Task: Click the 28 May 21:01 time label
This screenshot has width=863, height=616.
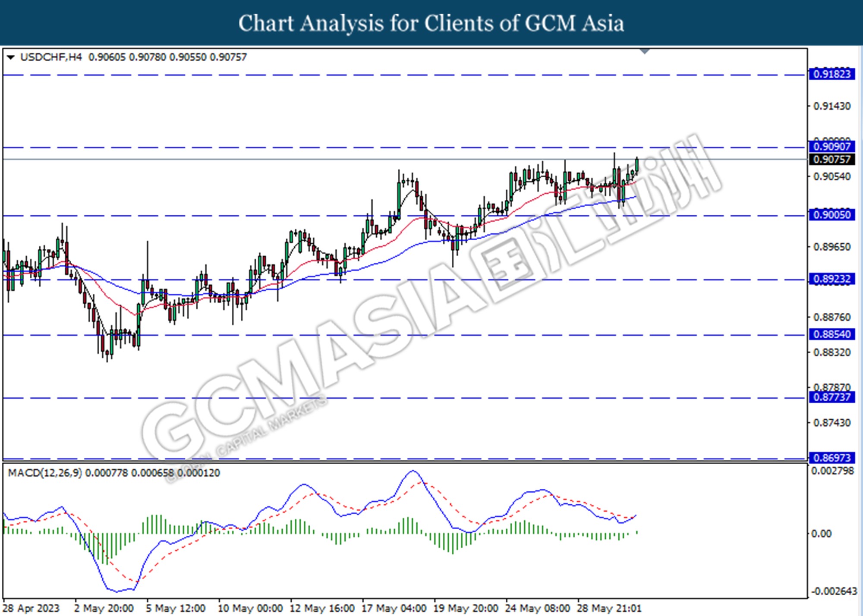Action: click(609, 608)
